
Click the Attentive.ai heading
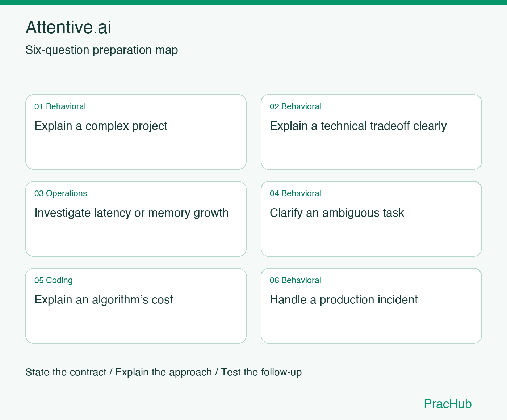pos(68,28)
